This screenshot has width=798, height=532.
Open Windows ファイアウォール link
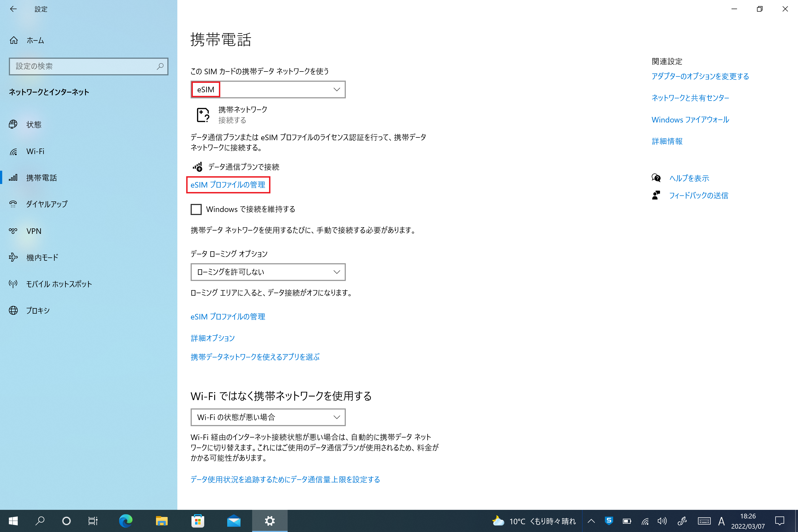[690, 120]
